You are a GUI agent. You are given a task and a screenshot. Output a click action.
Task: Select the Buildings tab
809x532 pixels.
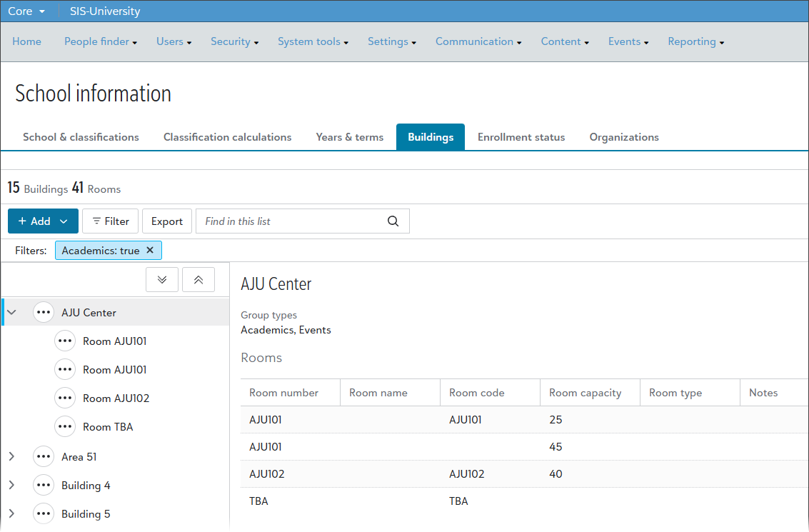coord(431,137)
